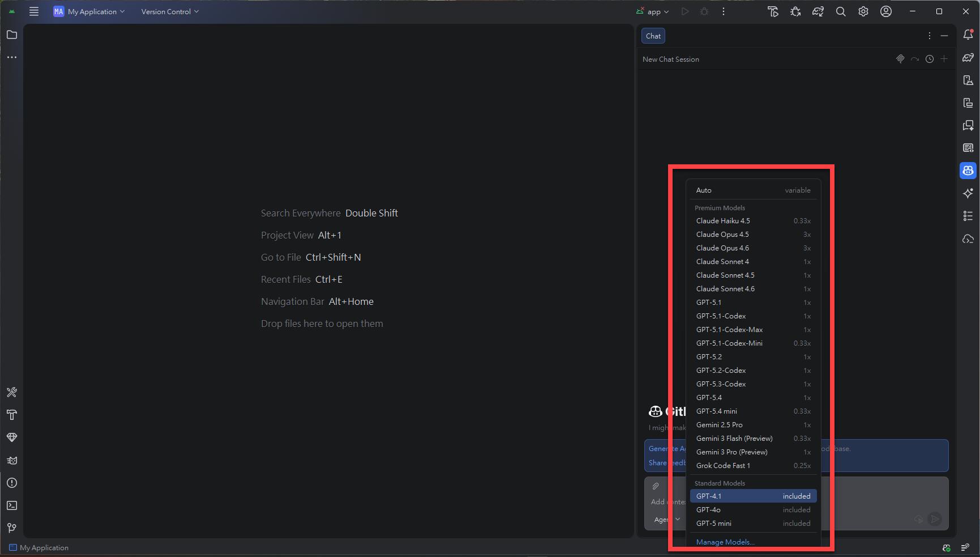Open the Notifications bell panel

(968, 35)
